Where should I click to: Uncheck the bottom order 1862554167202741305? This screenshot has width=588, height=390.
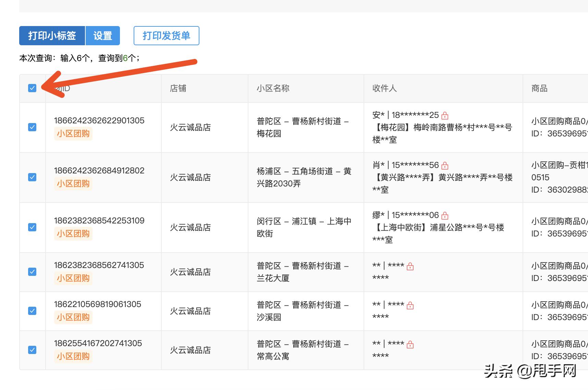point(33,350)
